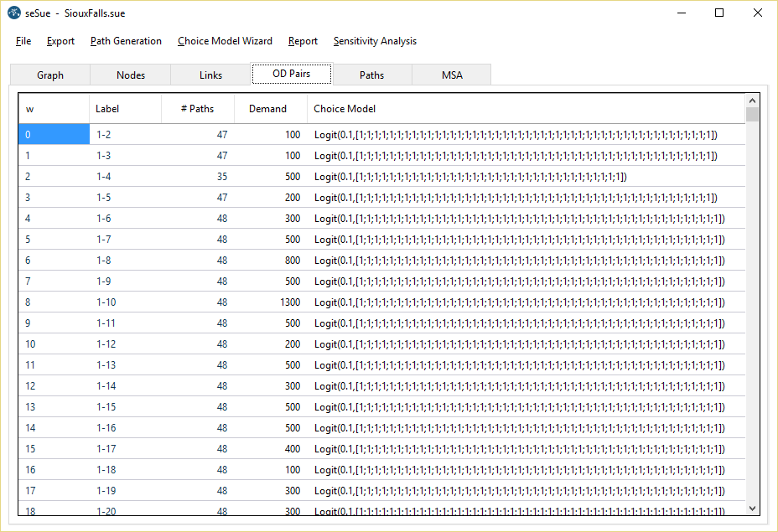Switch to the Links tab

[x=211, y=75]
